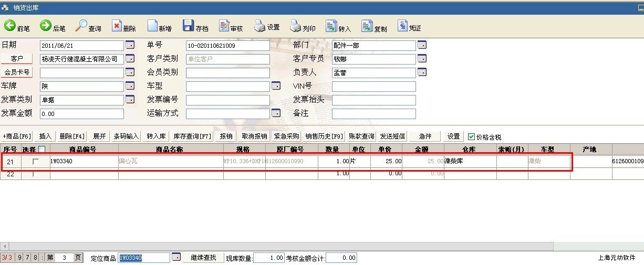Delete the document using 删除 icon
The image size is (644, 265).
[x=117, y=26]
